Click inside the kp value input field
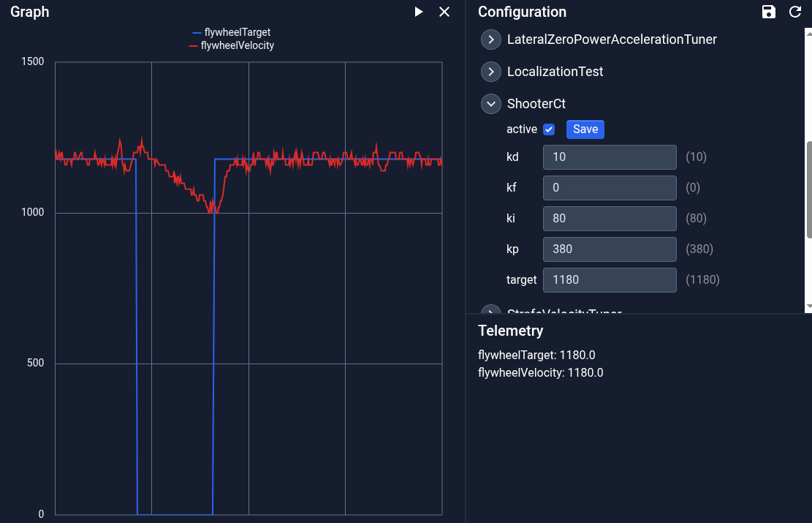 pos(610,249)
